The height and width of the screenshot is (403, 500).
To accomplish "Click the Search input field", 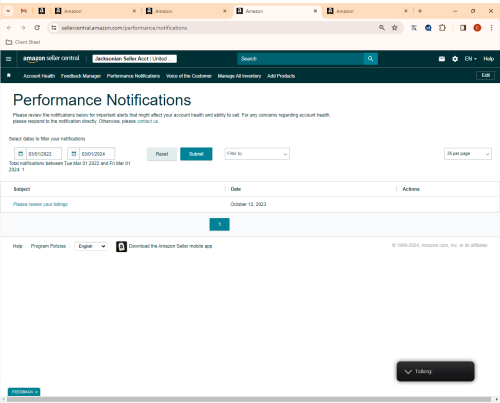I will [300, 59].
